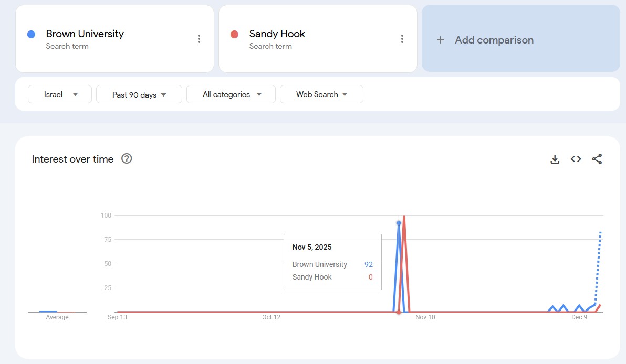The image size is (626, 364).
Task: Click the 75 y-axis label
Action: coord(108,240)
